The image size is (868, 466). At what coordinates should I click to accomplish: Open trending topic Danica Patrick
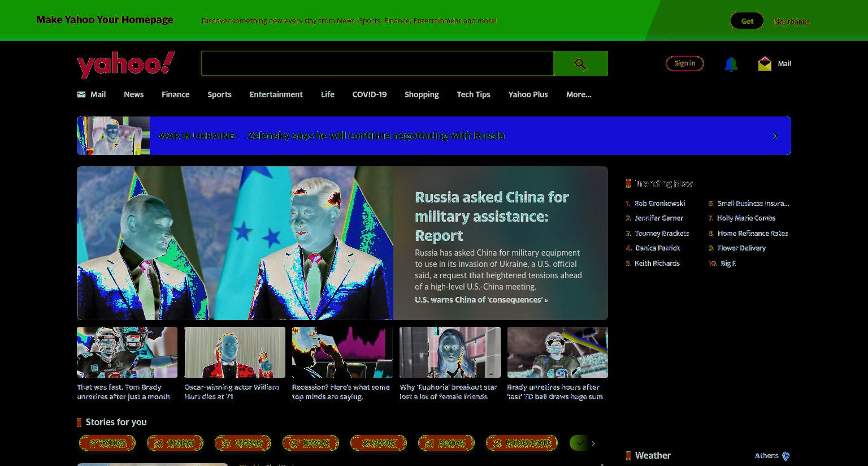(657, 248)
